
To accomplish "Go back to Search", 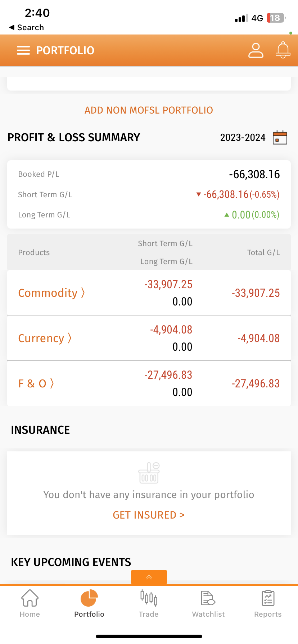I will pyautogui.click(x=27, y=28).
